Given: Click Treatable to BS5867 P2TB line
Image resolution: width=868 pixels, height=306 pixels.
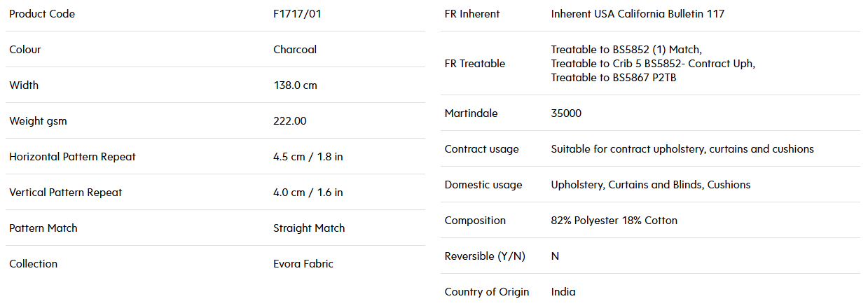Looking at the screenshot, I should (614, 78).
